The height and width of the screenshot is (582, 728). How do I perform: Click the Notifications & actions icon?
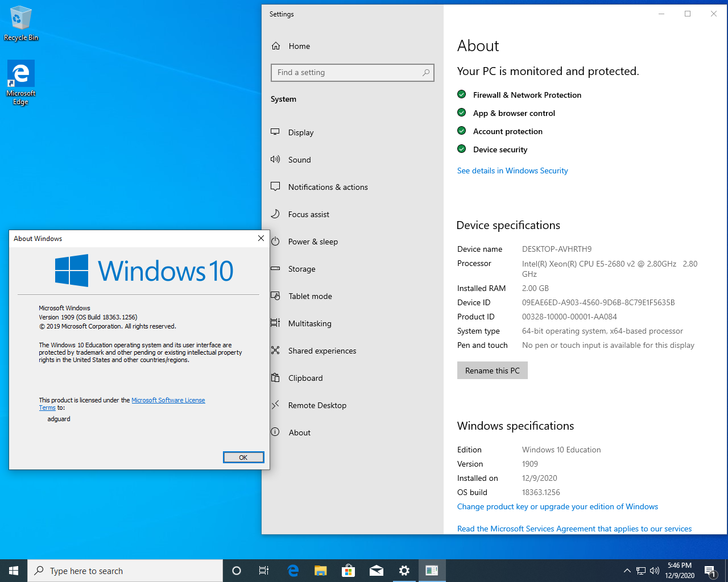point(275,186)
